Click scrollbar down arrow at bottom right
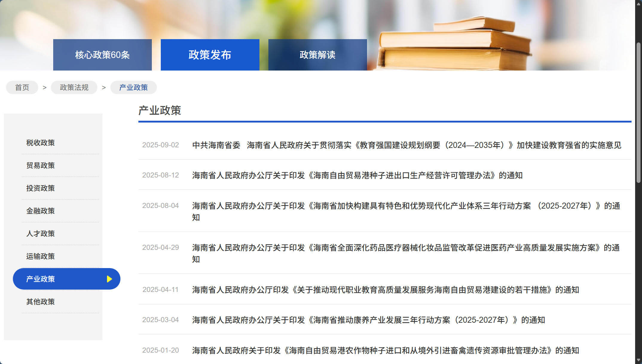 tap(638, 360)
